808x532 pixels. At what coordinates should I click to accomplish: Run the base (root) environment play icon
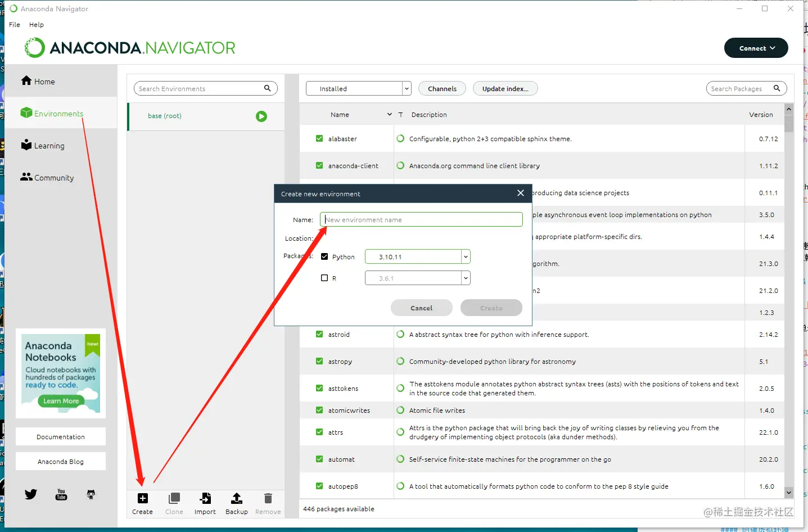[261, 116]
